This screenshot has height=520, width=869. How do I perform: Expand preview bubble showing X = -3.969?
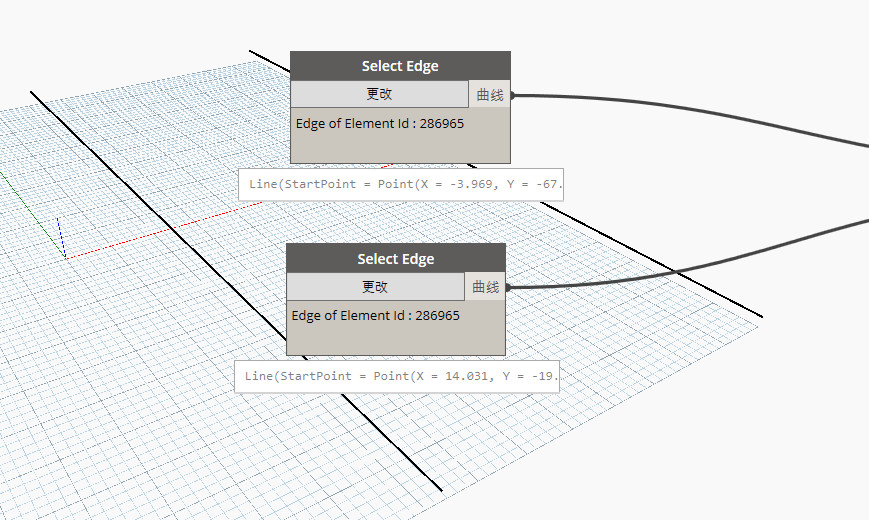coord(401,185)
